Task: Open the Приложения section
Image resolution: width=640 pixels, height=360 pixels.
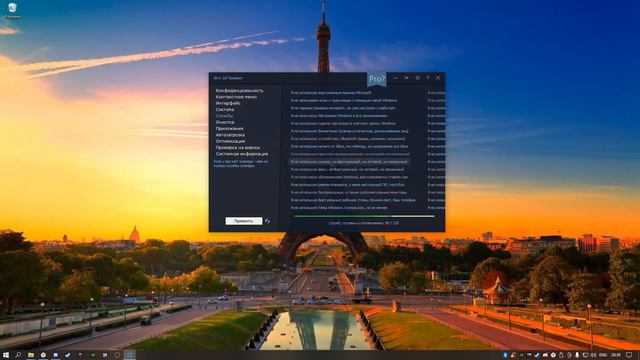Action: (x=229, y=129)
